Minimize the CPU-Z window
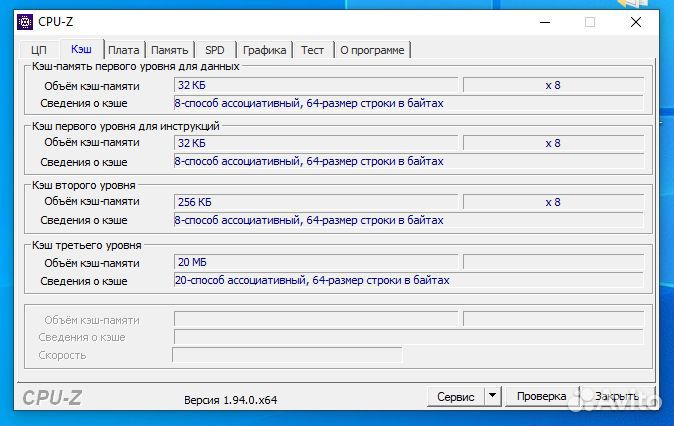674x426 pixels. coord(545,22)
